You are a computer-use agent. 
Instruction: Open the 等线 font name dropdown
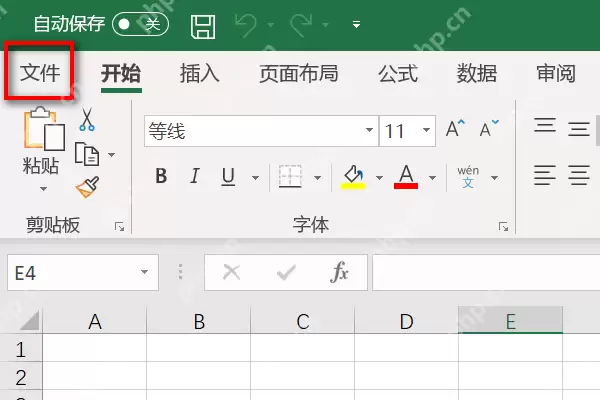[x=369, y=131]
